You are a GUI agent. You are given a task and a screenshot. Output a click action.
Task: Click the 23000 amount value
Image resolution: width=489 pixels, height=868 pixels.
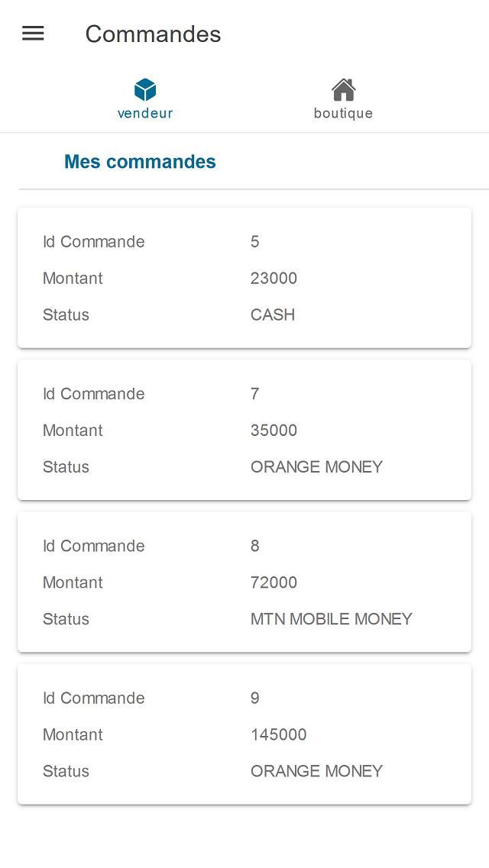tap(274, 279)
